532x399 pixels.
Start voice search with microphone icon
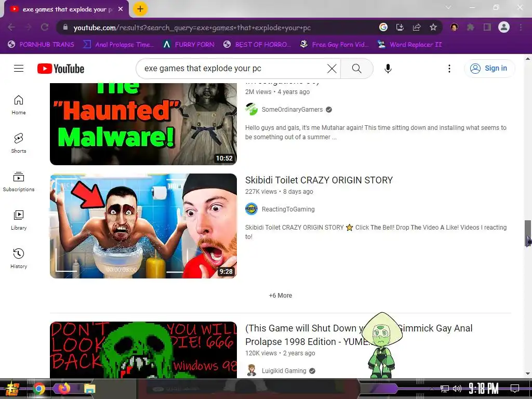[388, 69]
